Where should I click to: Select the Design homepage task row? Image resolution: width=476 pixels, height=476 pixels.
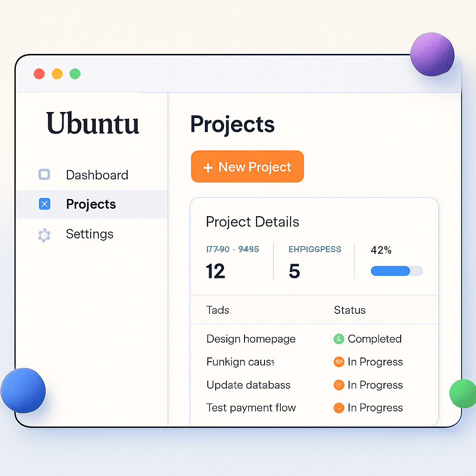point(314,339)
